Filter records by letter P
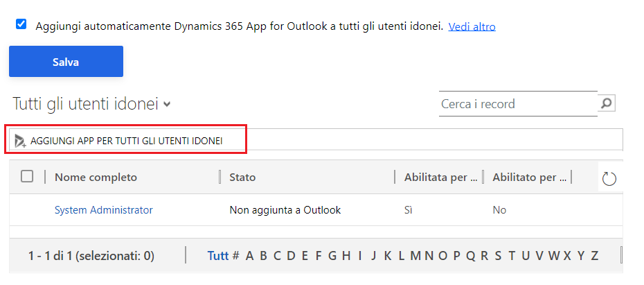The height and width of the screenshot is (285, 644). [457, 256]
